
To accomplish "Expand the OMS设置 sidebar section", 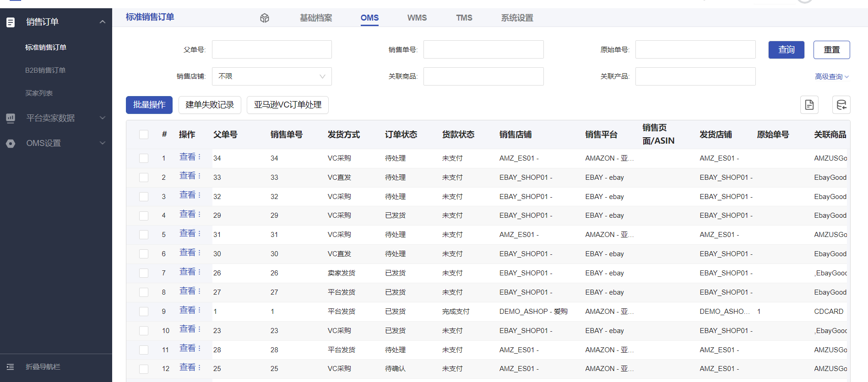I will click(x=103, y=143).
